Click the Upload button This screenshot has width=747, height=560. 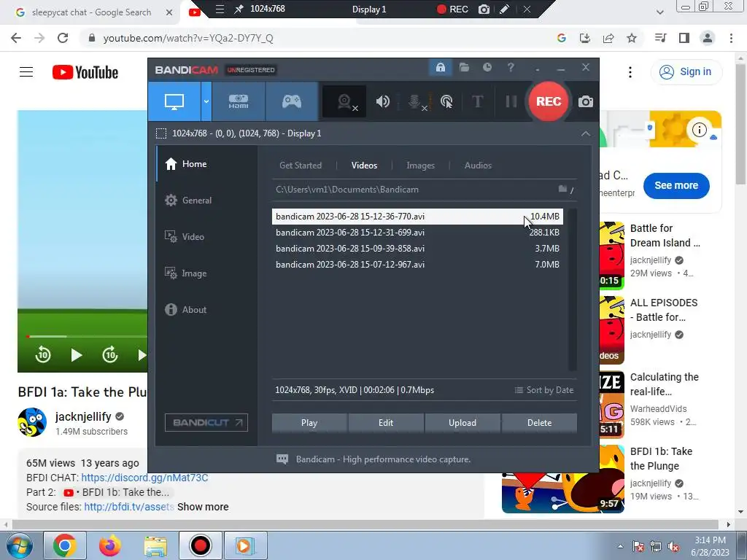point(462,423)
